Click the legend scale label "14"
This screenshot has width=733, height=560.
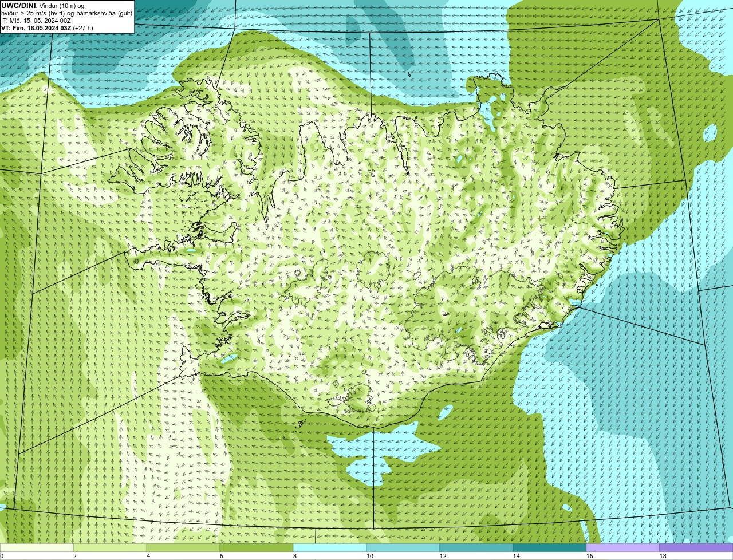tap(517, 556)
